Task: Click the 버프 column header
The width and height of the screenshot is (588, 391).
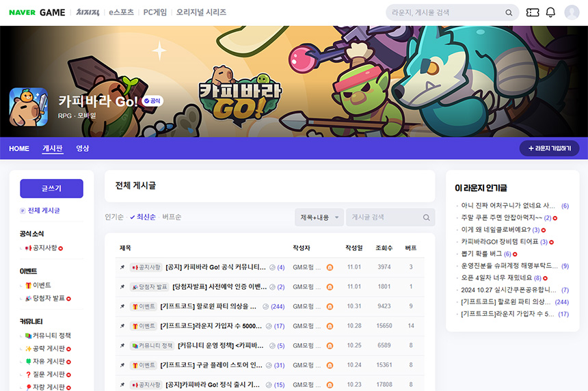Action: click(x=411, y=248)
